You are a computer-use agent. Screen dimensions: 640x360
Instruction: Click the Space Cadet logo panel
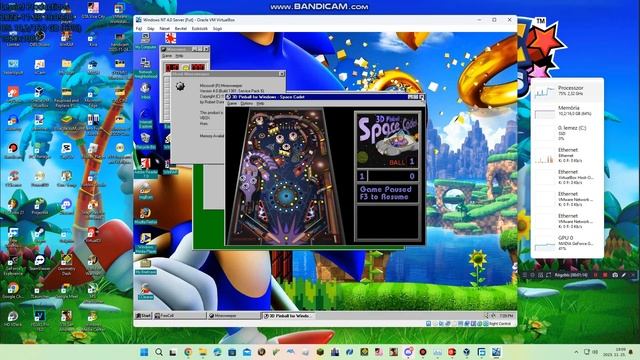[388, 140]
